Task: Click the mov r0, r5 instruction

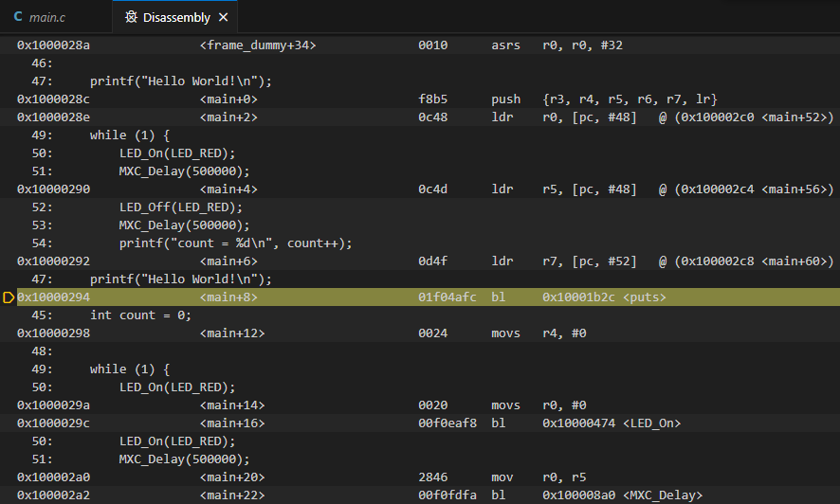Action: coord(539,477)
